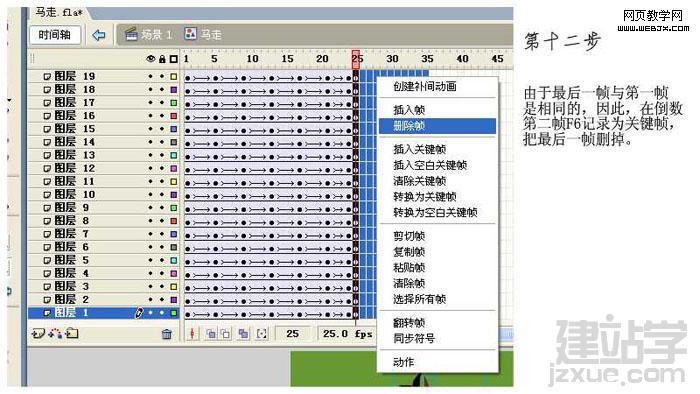Toggle outline color box of 图层 16

point(174,116)
